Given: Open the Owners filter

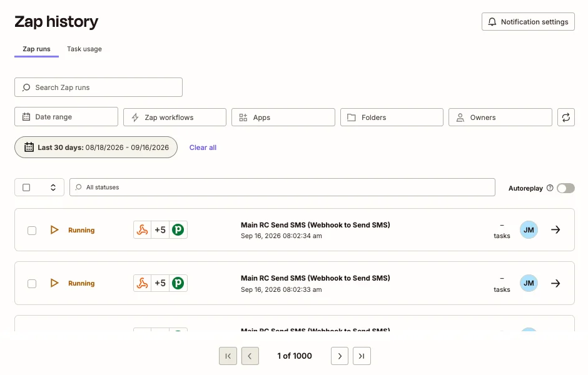Looking at the screenshot, I should (x=500, y=117).
